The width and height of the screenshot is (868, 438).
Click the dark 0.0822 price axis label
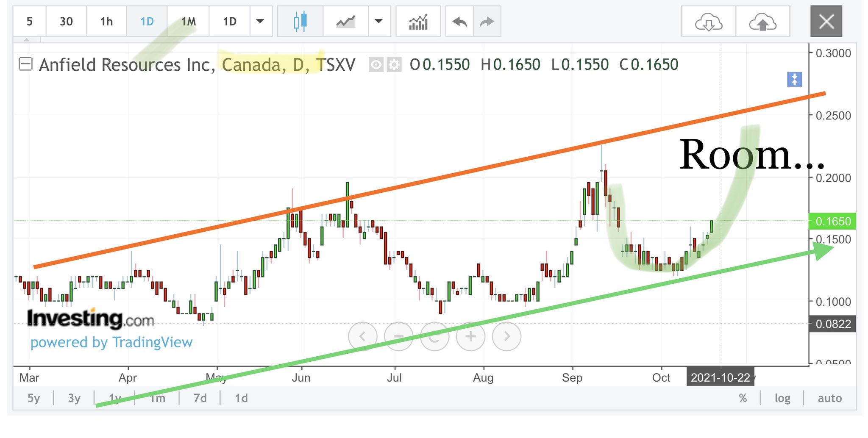point(832,324)
